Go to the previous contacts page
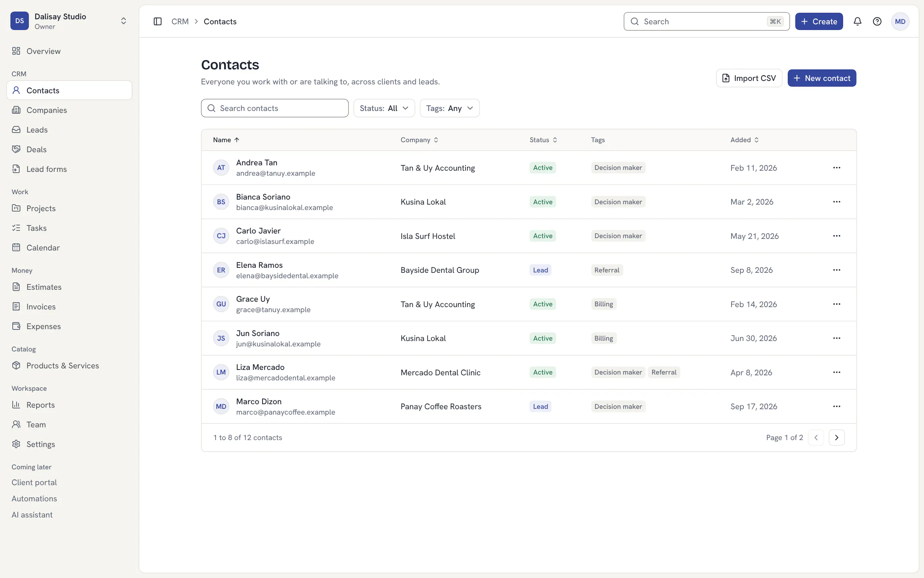 coord(816,438)
